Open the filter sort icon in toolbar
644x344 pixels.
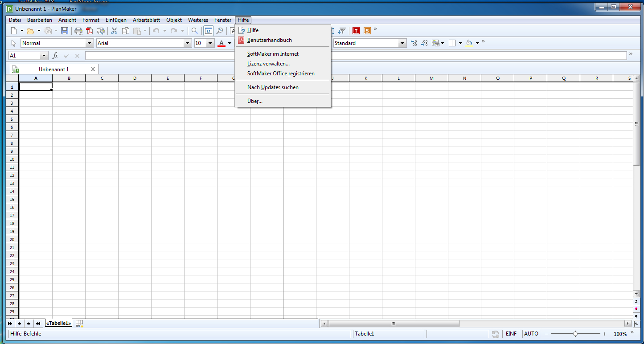point(342,31)
